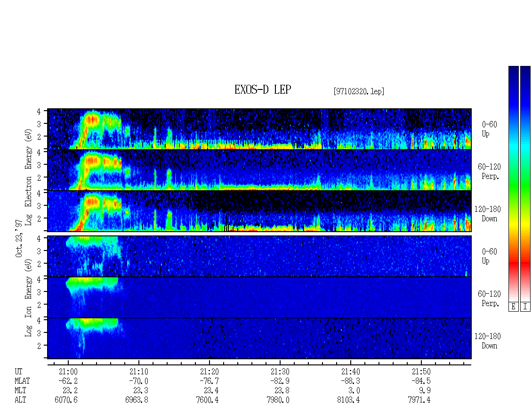Select the MLT value 23.4
The height and width of the screenshot is (412, 532).
pos(211,391)
